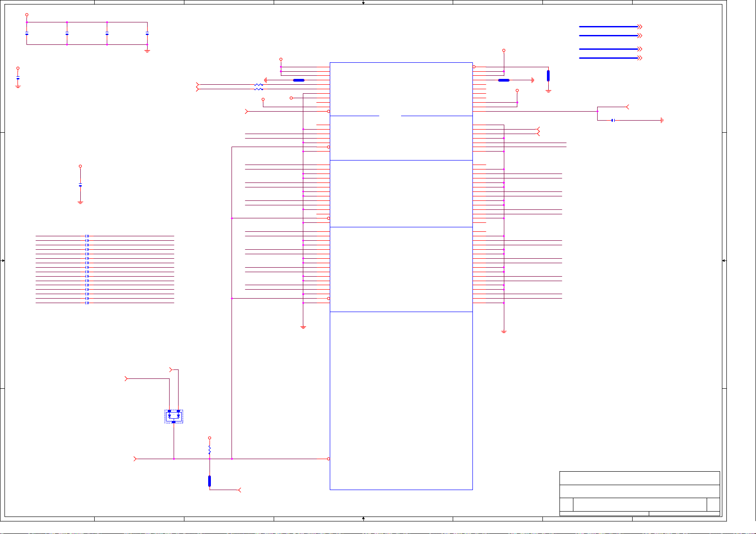Image resolution: width=756 pixels, height=534 pixels.
Task: Select vertical blue component above the IC's right side
Action: 548,75
